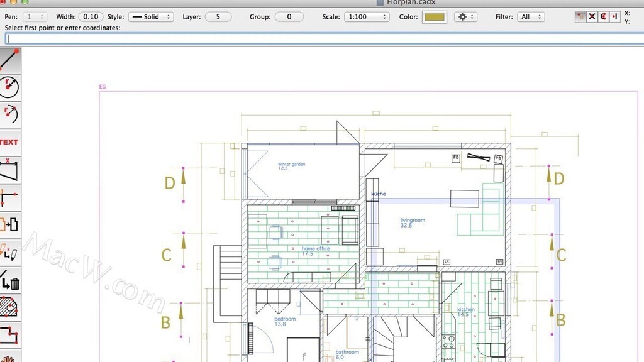Screen dimensions: 644x362
Task: Click the 'kitchen' room label
Action: point(466,309)
